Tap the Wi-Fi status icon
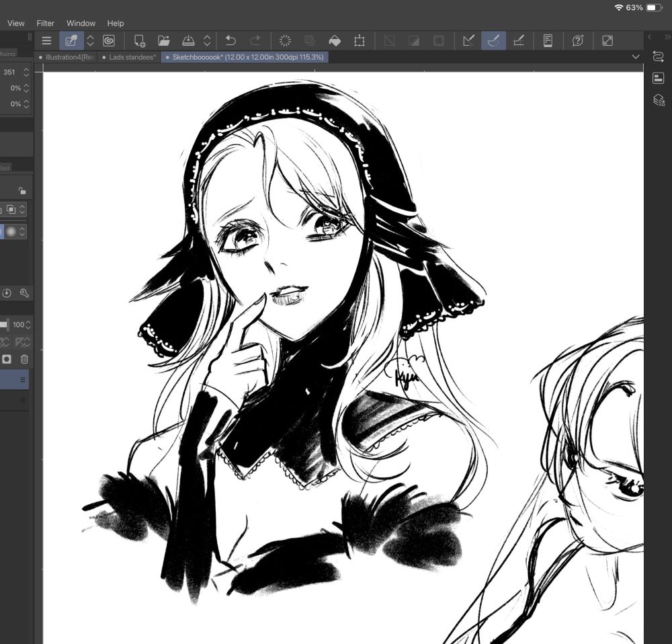672x644 pixels. click(618, 7)
